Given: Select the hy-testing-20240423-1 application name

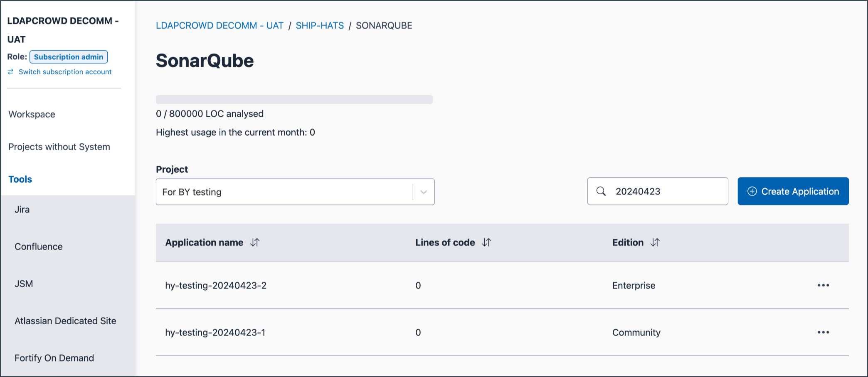Looking at the screenshot, I should pos(215,332).
